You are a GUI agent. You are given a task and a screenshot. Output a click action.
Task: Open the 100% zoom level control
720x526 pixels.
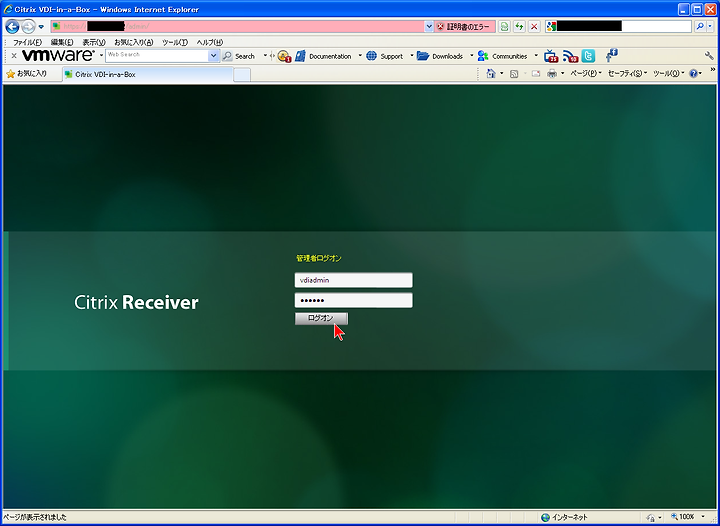686,517
